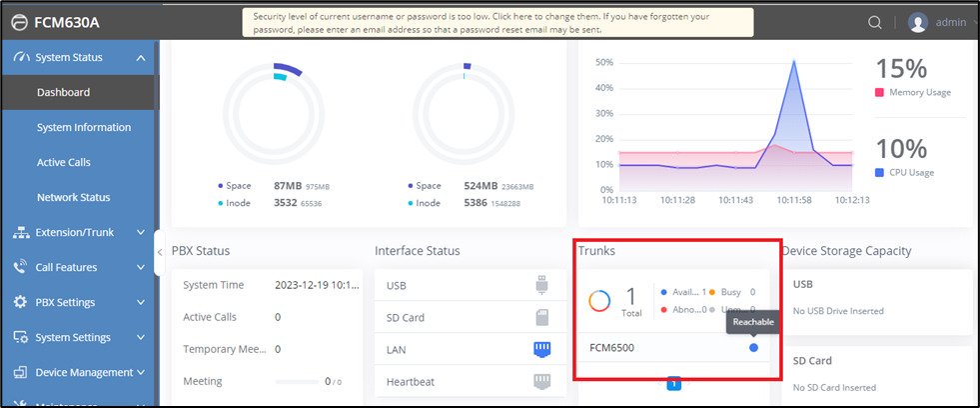Click the Memory Usage legend swatch
The image size is (980, 408).
point(879,92)
